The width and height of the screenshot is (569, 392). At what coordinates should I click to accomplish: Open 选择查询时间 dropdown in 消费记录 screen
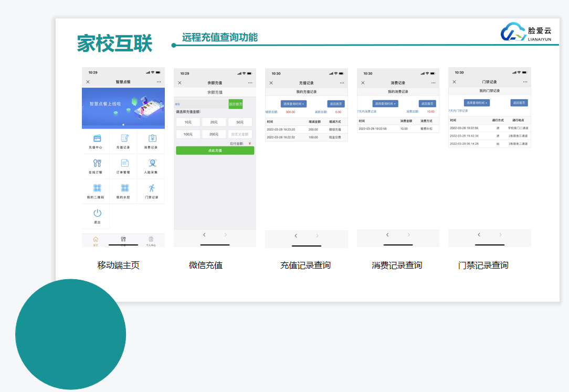click(x=385, y=104)
